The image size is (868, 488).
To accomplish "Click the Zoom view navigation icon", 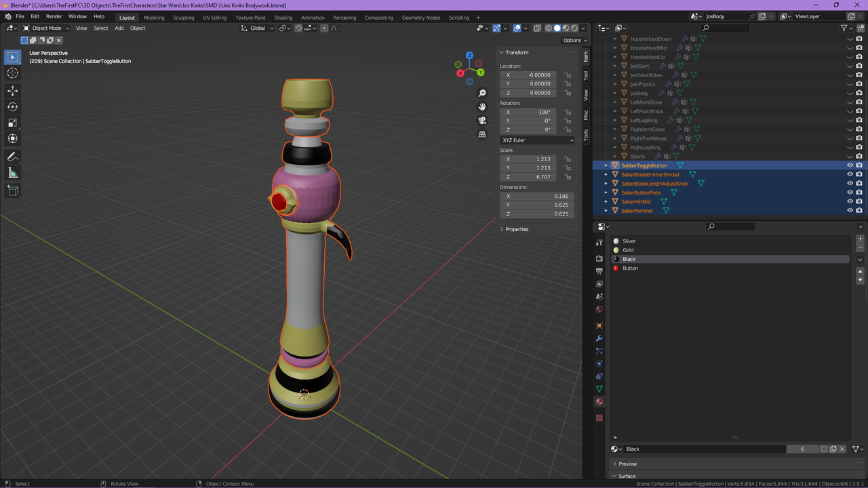I will (x=482, y=93).
